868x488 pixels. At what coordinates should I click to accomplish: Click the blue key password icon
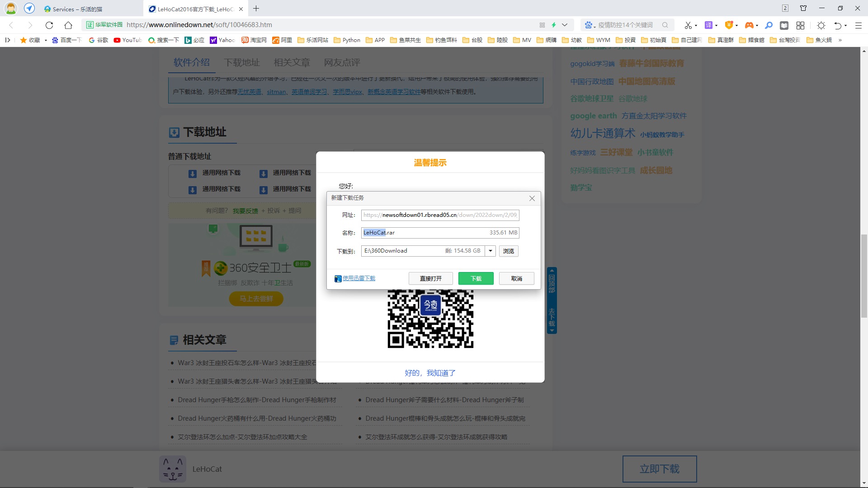coord(769,25)
